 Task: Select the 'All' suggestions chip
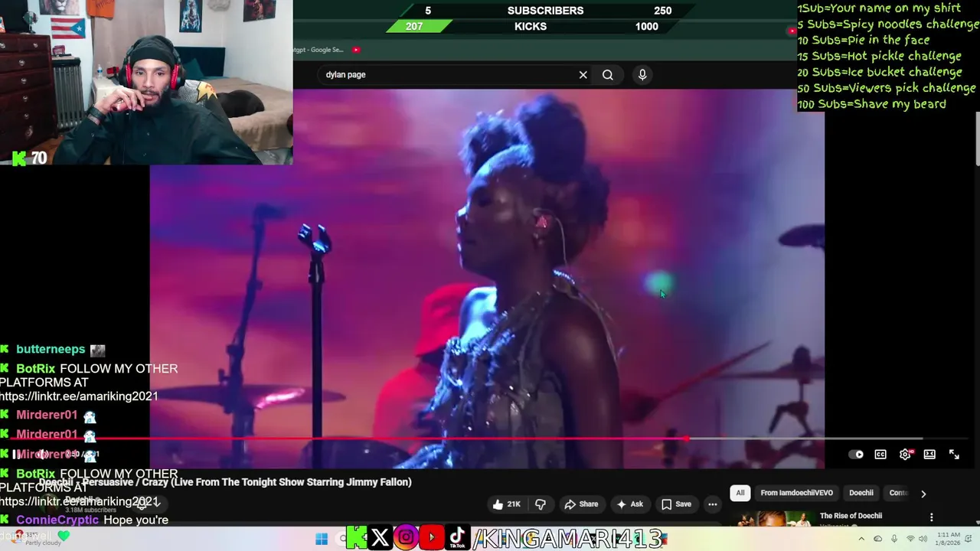tap(740, 493)
